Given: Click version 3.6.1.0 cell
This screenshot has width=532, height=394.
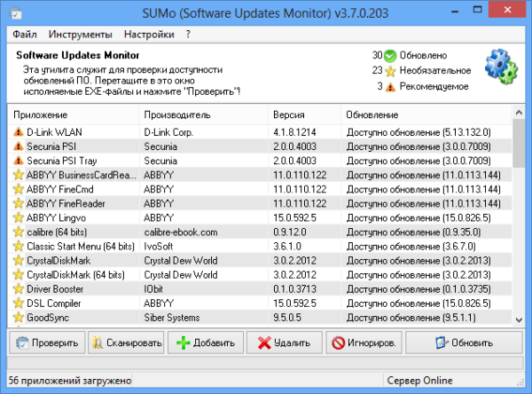Looking at the screenshot, I should coord(287,247).
